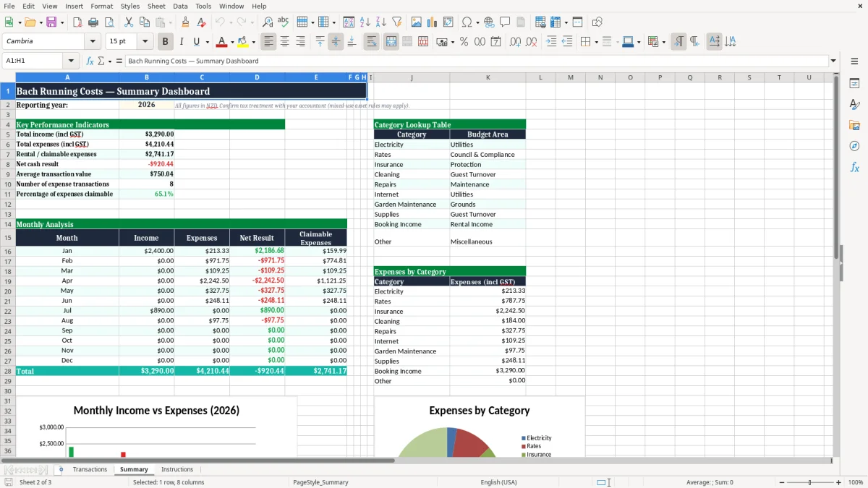The width and height of the screenshot is (868, 488).
Task: Insert a comment
Action: [x=505, y=22]
